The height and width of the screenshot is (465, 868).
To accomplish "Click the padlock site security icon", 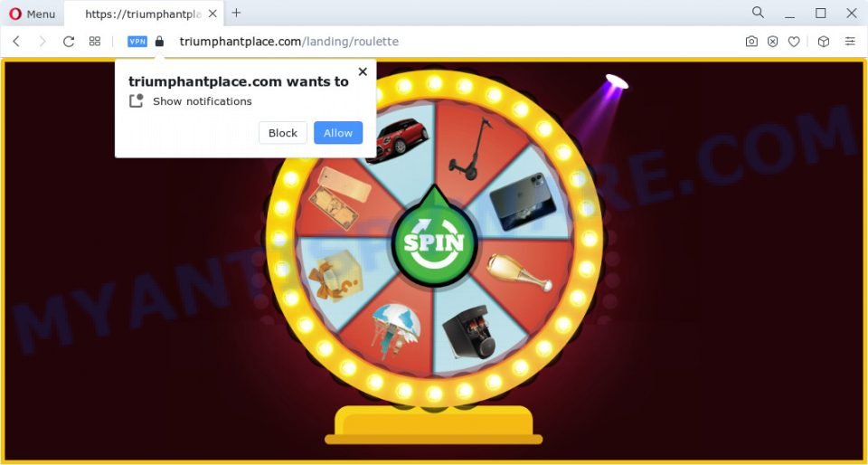I will click(x=159, y=42).
